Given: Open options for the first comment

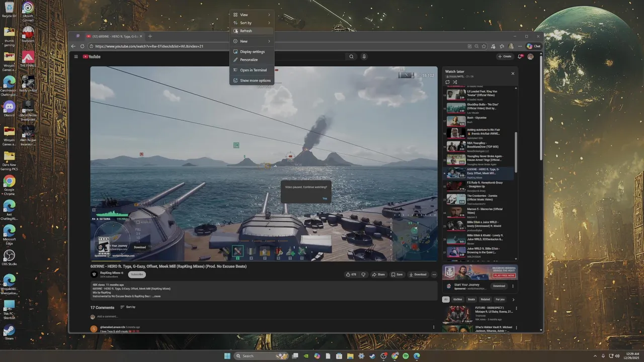Looking at the screenshot, I should [x=434, y=327].
